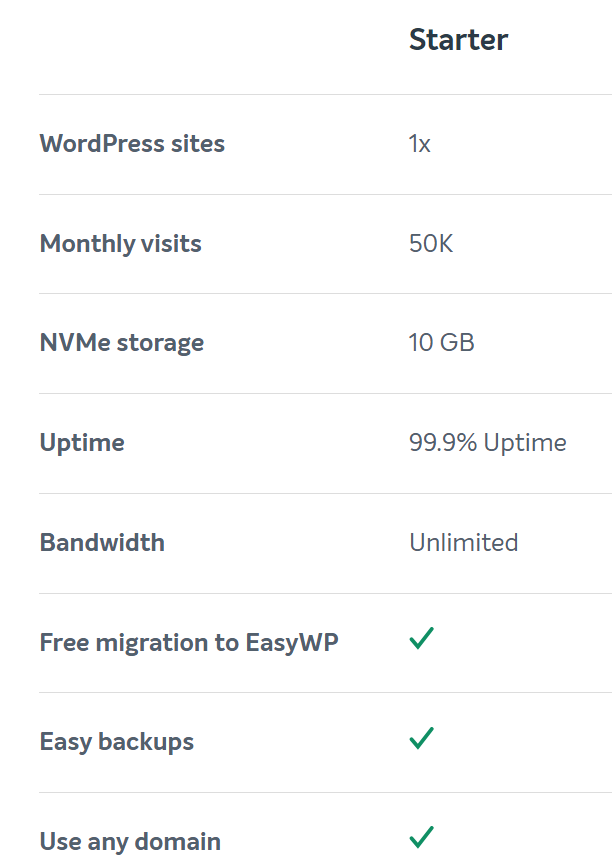Click the checkmark for Easy backups
Screen dimensions: 612x865
point(422,738)
